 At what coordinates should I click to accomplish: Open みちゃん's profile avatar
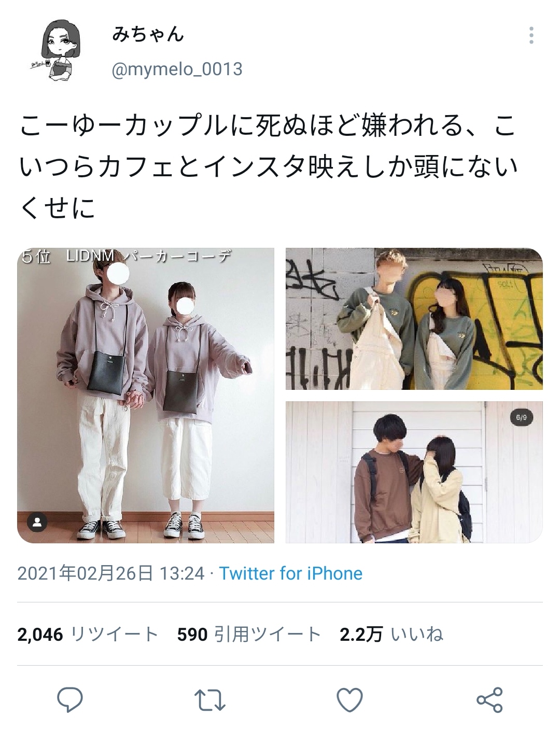58,51
